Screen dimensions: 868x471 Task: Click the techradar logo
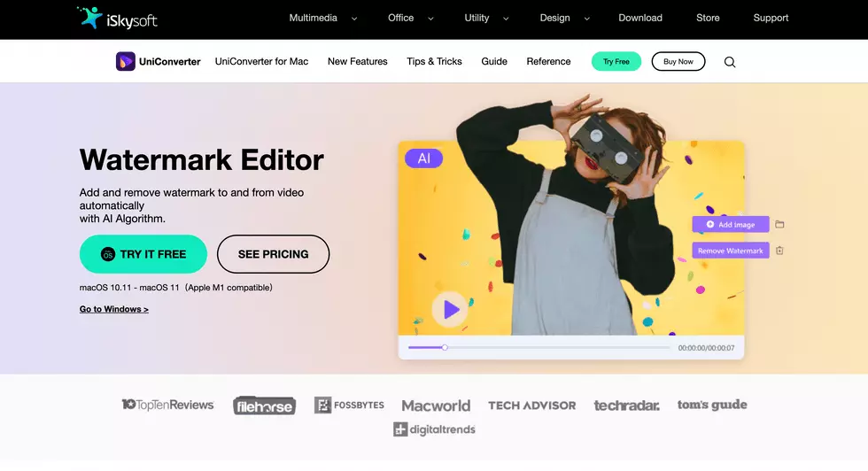[626, 405]
